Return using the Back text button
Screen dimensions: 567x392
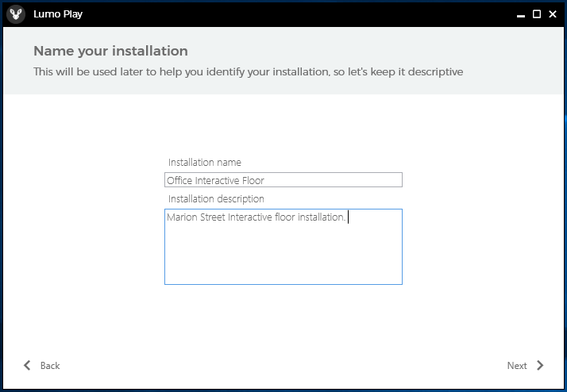click(x=50, y=366)
